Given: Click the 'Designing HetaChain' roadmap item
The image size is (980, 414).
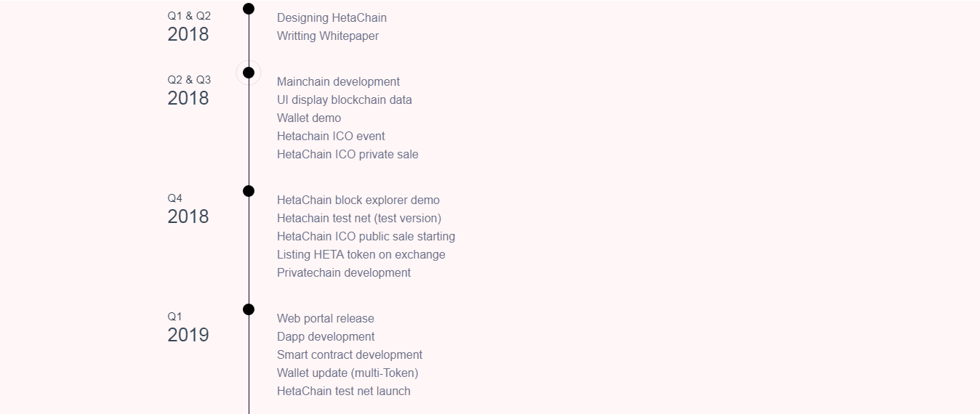Looking at the screenshot, I should pos(332,17).
